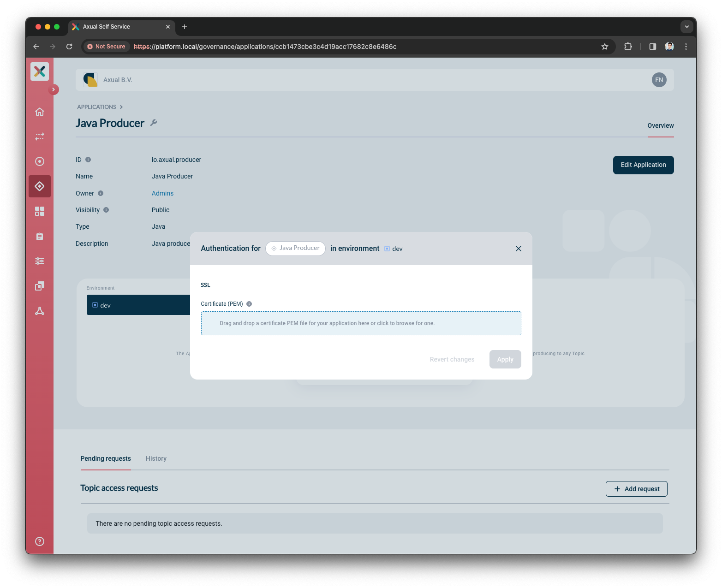This screenshot has height=588, width=722.
Task: Open the clipboard icon in the sidebar
Action: [x=40, y=236]
